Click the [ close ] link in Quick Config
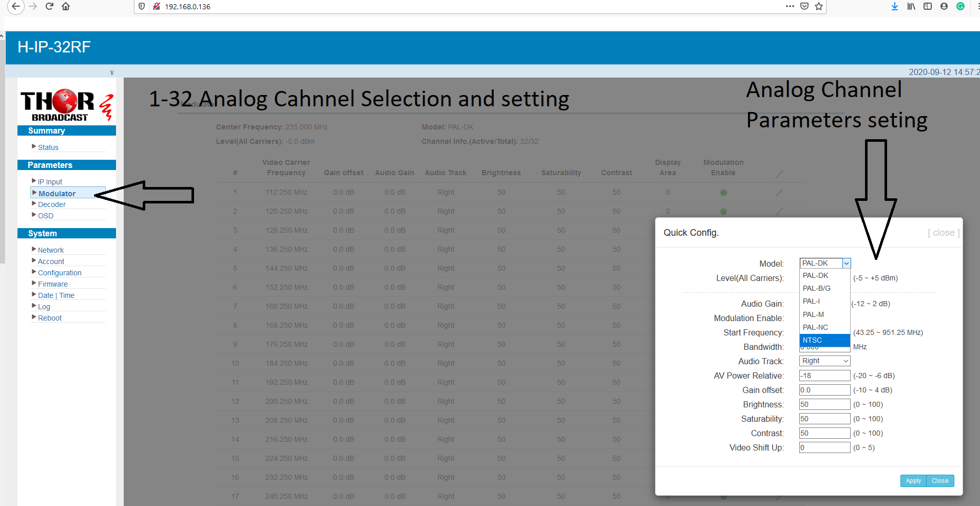The width and height of the screenshot is (980, 506). [x=943, y=233]
